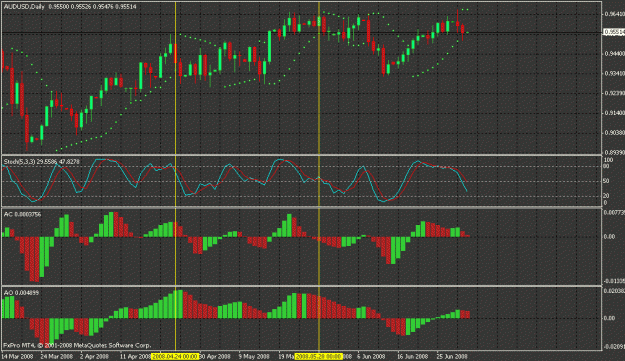625x361 pixels.
Task: Click the 0.96410 price scale label
Action: coord(615,14)
